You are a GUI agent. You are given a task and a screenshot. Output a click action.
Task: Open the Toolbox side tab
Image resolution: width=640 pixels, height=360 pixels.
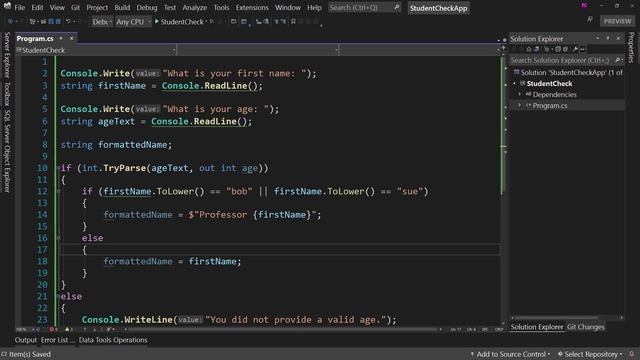point(7,94)
